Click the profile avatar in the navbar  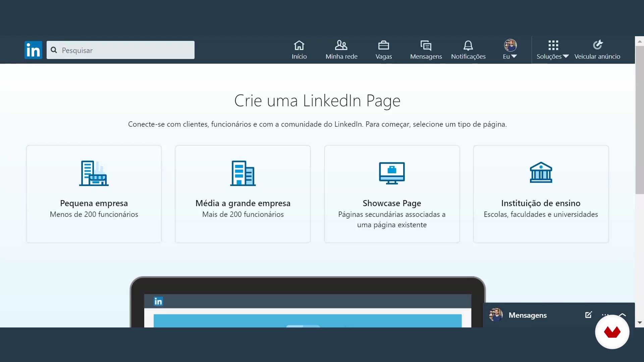(510, 45)
